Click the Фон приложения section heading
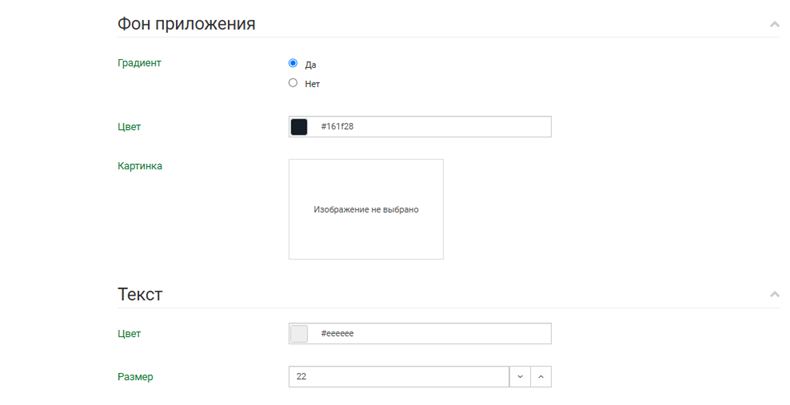The image size is (790, 405). (186, 23)
